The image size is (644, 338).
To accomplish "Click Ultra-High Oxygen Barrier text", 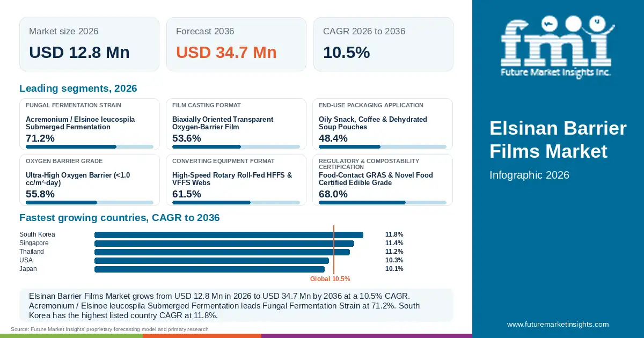I will (x=78, y=179).
